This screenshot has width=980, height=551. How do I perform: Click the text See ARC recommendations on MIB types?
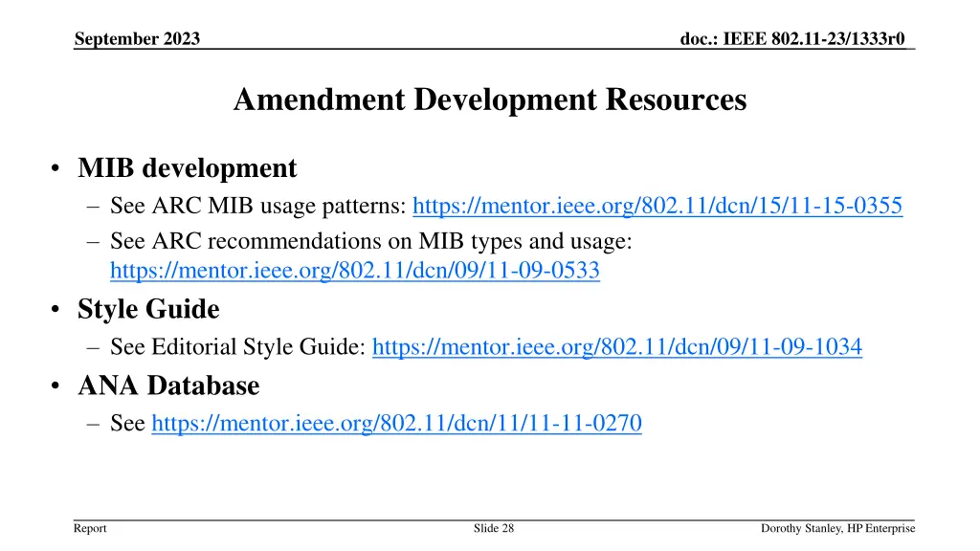[371, 240]
